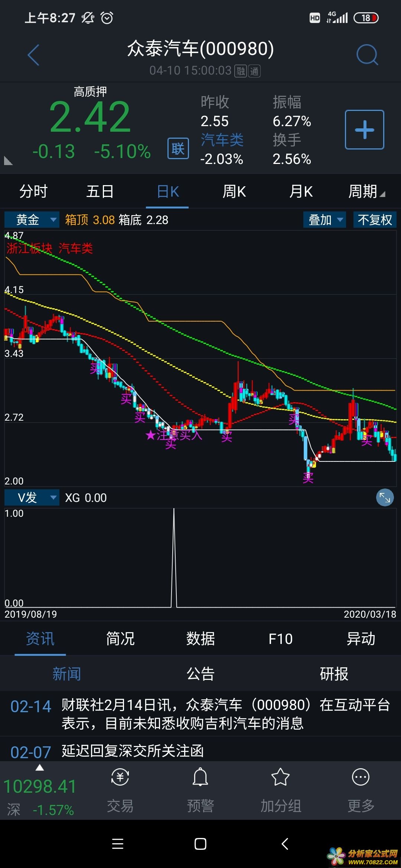Image resolution: width=401 pixels, height=868 pixels.
Task: Expand the index ticker up arrow
Action: pos(40,768)
